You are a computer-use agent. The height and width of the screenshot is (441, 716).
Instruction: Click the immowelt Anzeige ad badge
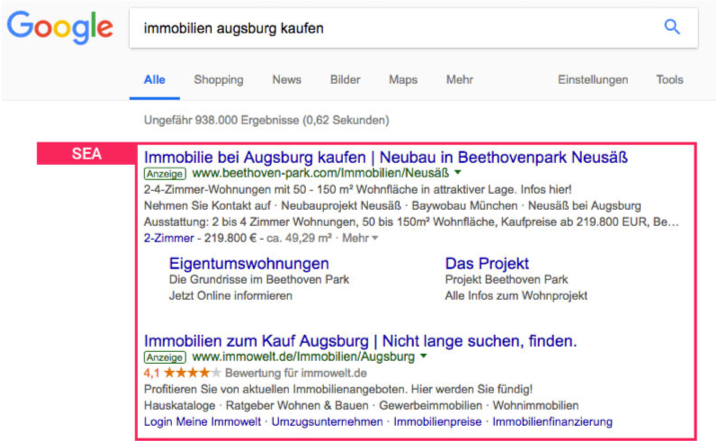165,357
